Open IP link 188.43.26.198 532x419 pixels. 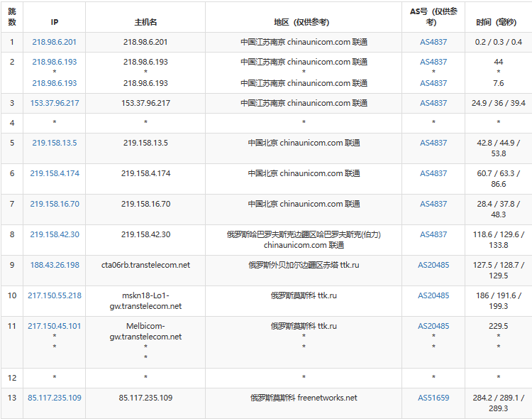coord(55,266)
